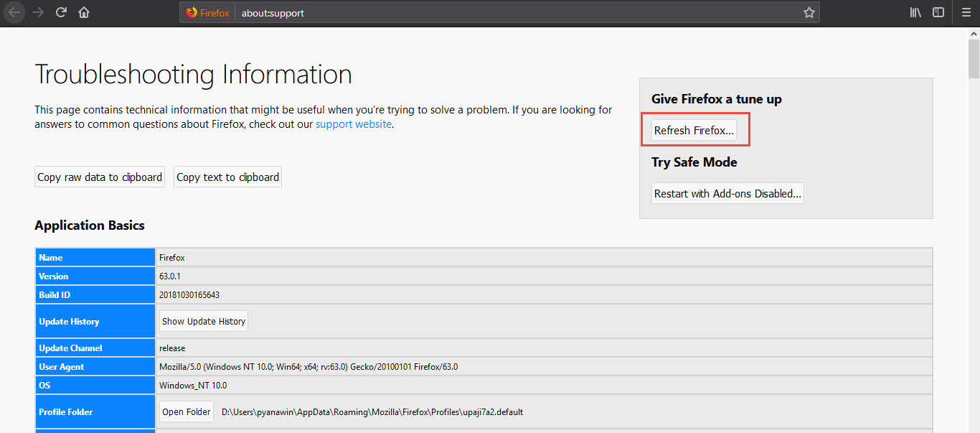The width and height of the screenshot is (980, 433).
Task: Select the OS value Windows_NT 10.0
Action: click(193, 386)
